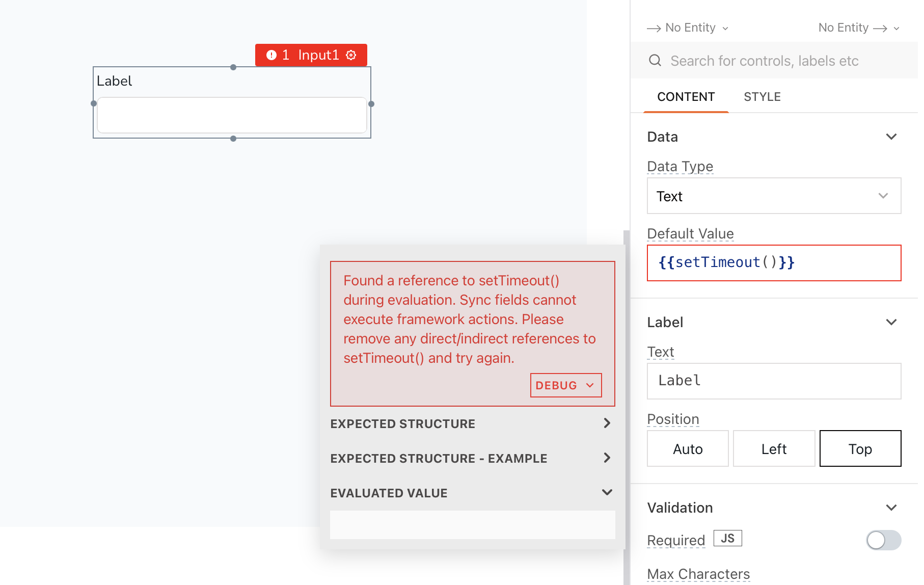Open the left No Entity dropdown
This screenshot has height=585, width=924.
point(697,28)
